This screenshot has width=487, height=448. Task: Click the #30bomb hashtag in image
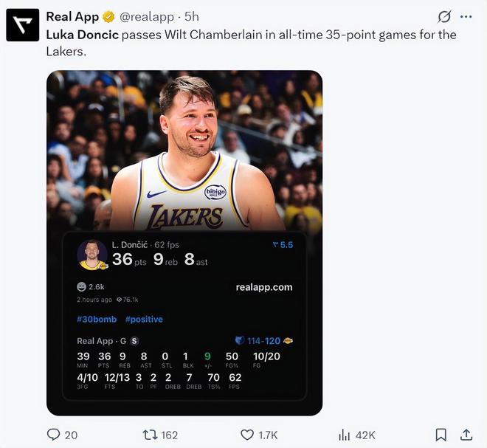97,320
